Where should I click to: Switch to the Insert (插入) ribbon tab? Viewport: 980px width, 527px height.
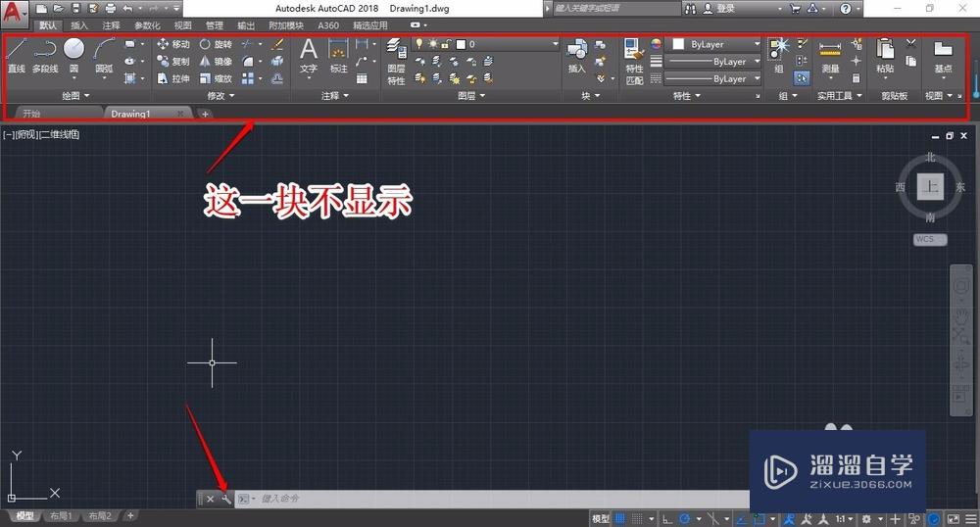coord(79,25)
